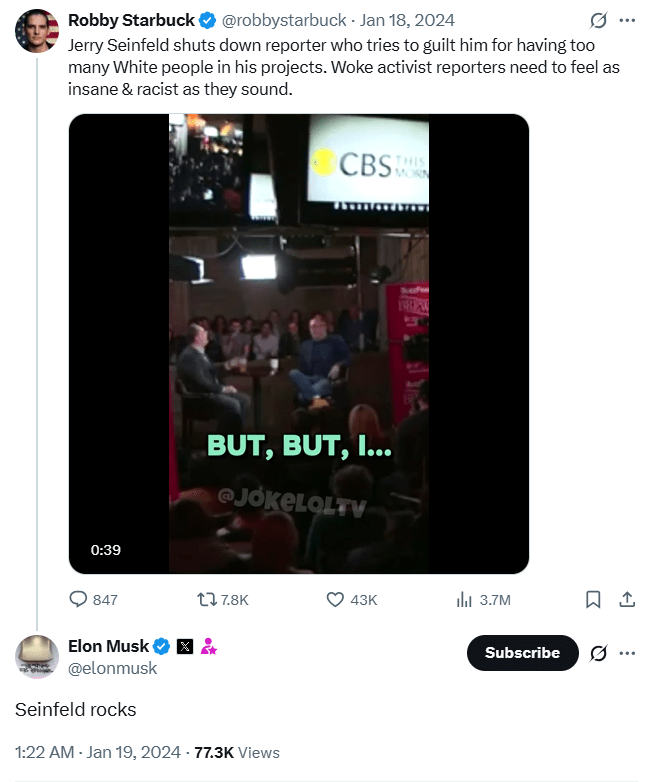
Task: Click Grok icon on Robby Starbuck's post
Action: tap(599, 20)
